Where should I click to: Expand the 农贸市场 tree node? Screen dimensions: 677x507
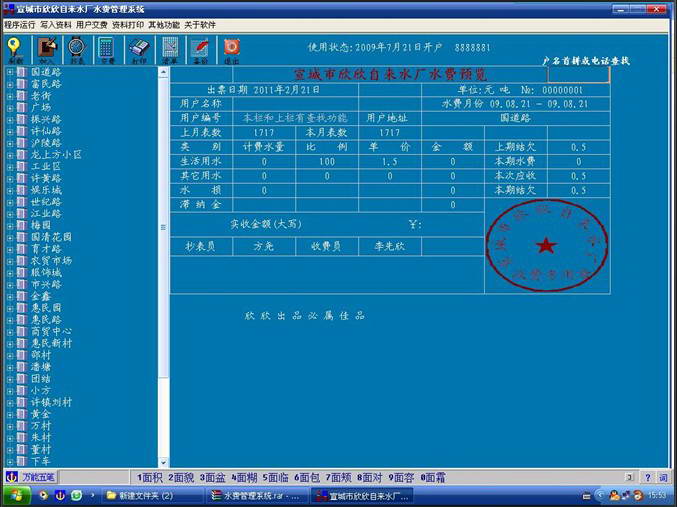coord(9,261)
